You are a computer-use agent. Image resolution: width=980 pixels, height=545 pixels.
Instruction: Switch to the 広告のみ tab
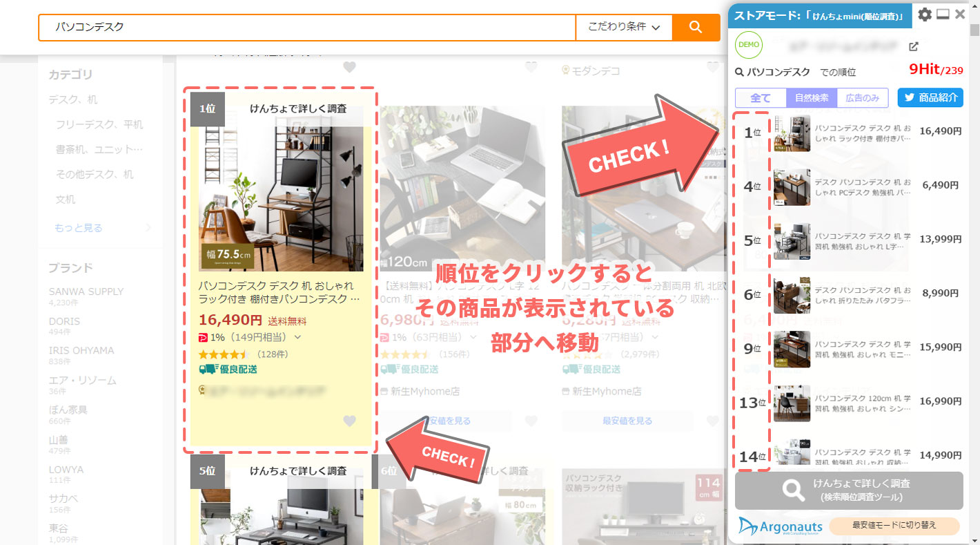tap(863, 98)
